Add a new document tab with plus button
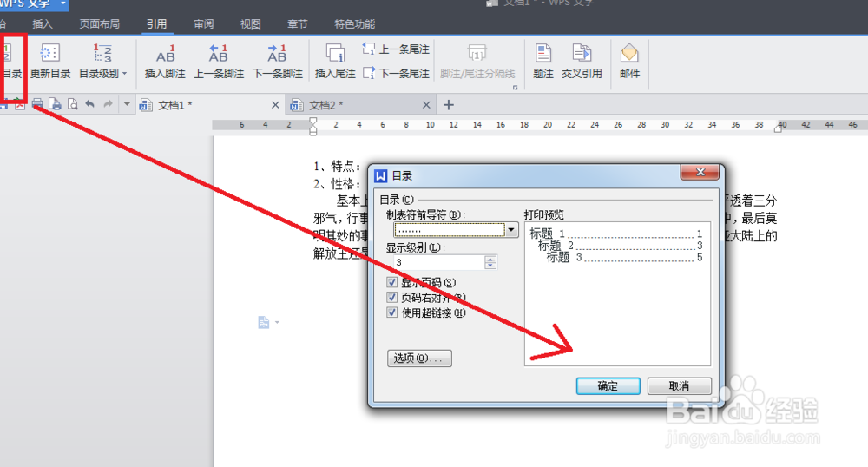The image size is (868, 467). click(x=449, y=104)
